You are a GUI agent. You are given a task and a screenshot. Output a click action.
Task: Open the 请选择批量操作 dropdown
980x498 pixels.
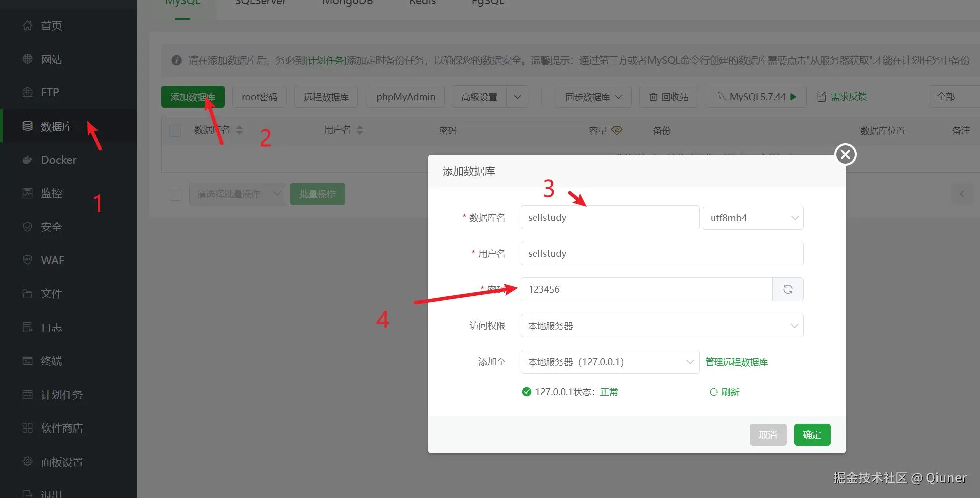click(238, 194)
